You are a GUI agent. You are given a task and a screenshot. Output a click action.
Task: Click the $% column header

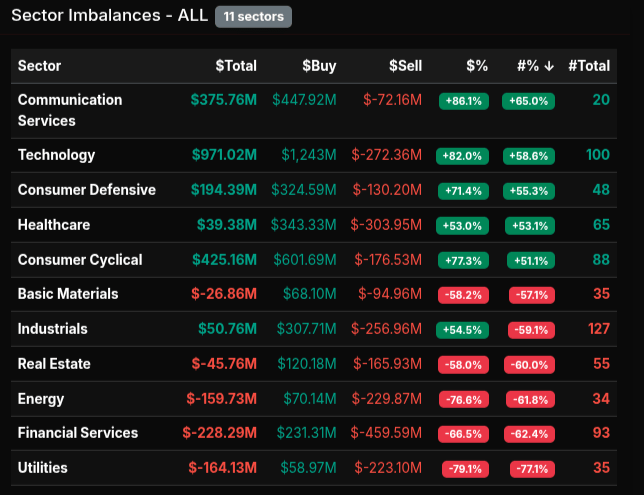point(477,66)
